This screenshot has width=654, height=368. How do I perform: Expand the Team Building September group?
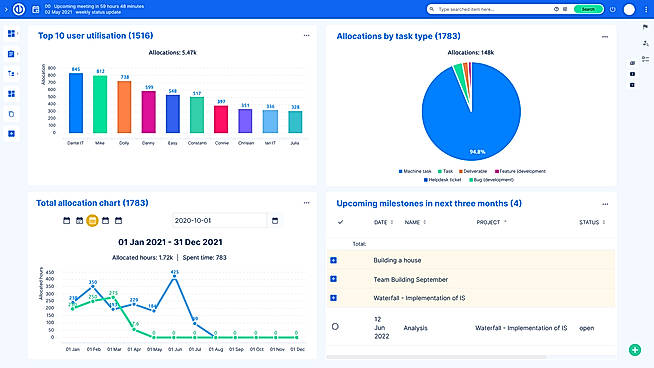[x=333, y=279]
